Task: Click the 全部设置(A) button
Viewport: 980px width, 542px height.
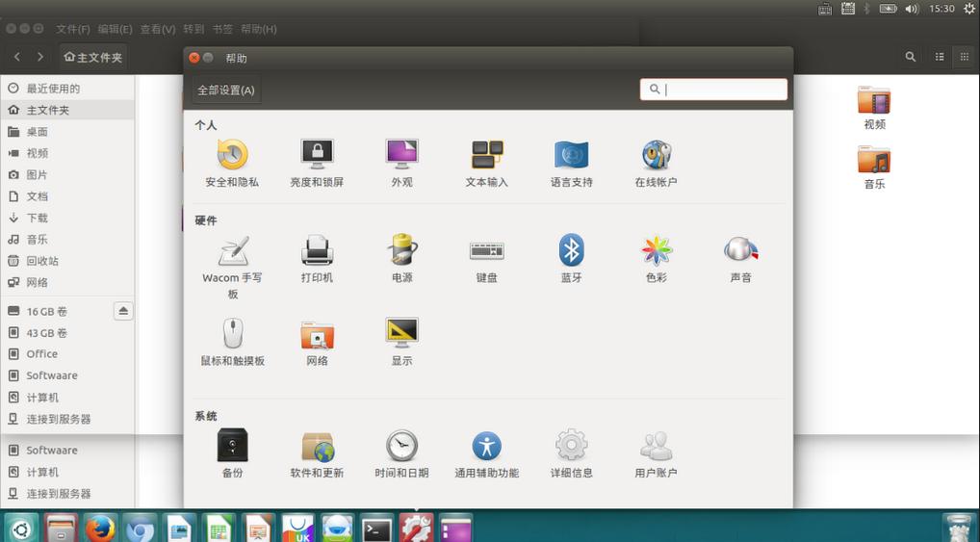Action: tap(226, 90)
